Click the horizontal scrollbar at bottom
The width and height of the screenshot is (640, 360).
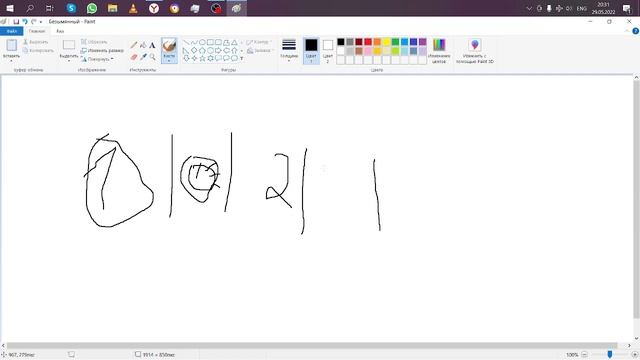(x=312, y=345)
